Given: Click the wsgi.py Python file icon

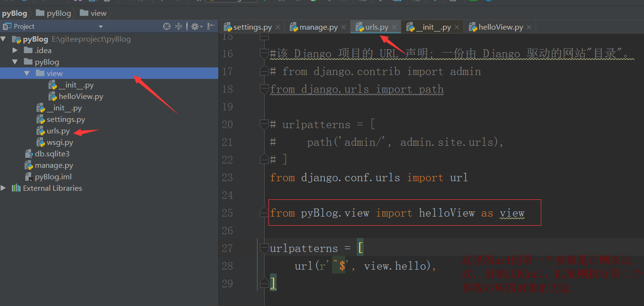Looking at the screenshot, I should [41, 142].
